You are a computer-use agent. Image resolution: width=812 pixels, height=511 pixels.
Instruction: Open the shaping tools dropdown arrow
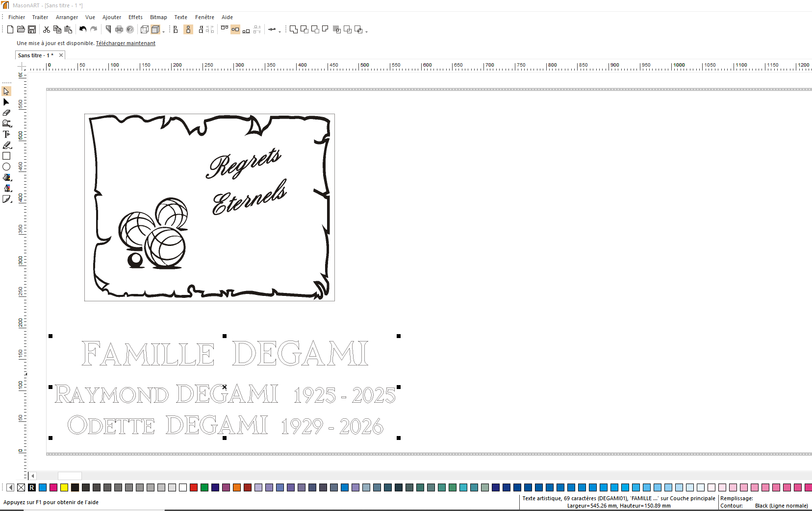point(366,32)
